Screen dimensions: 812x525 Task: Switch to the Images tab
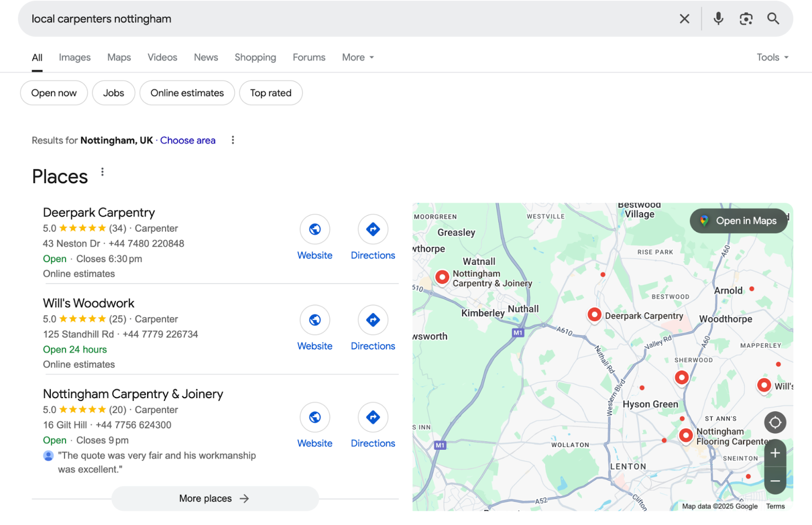pyautogui.click(x=75, y=57)
